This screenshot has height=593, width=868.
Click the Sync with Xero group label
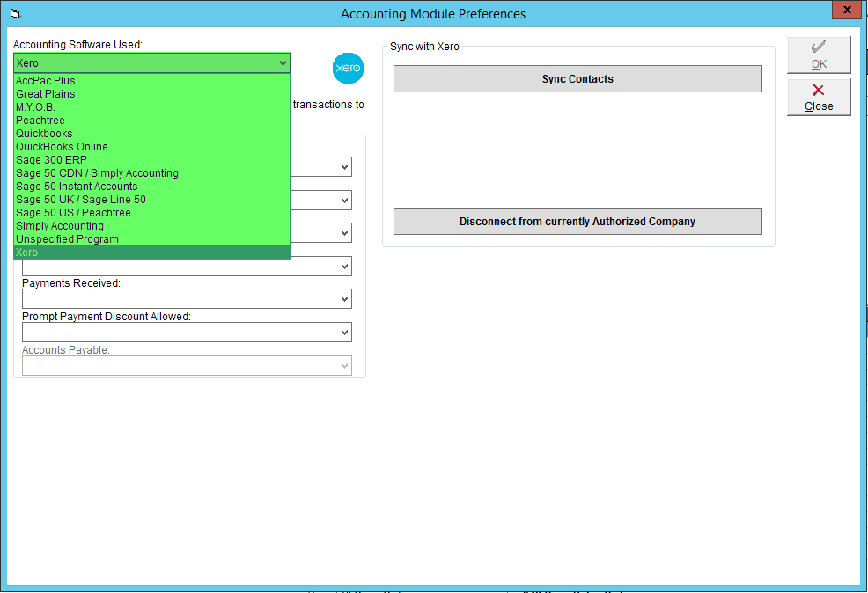pos(424,47)
